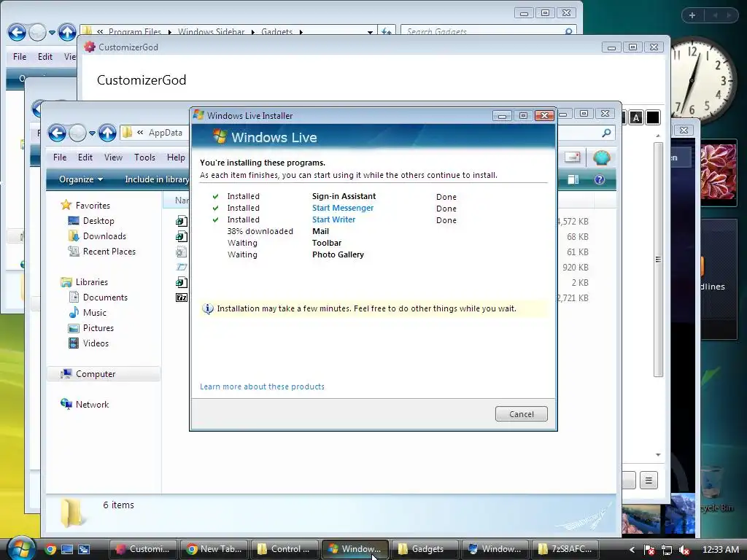747x560 pixels.
Task: Click the muted volume tray icon
Action: [684, 550]
